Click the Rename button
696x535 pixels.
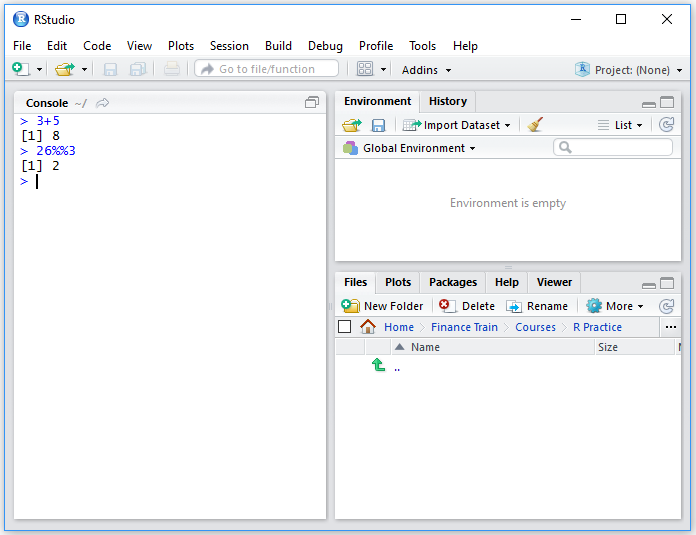tap(537, 306)
